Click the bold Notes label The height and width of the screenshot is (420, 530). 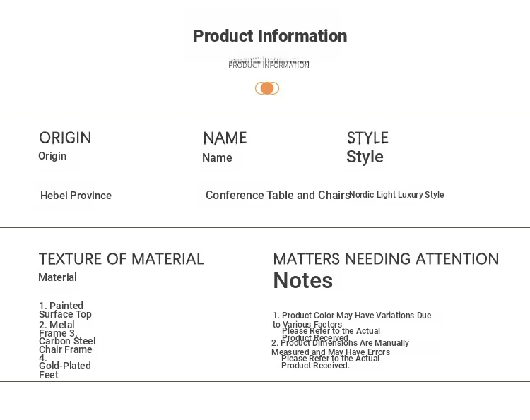click(x=303, y=280)
